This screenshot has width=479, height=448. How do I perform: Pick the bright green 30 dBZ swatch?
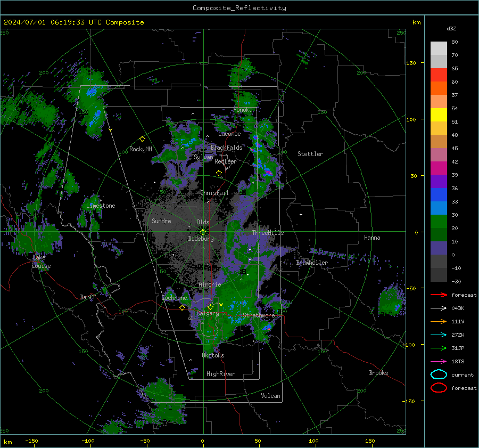click(x=439, y=221)
